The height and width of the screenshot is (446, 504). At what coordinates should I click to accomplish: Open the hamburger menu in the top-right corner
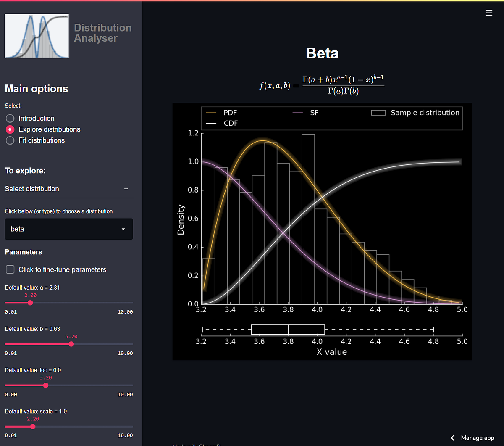tap(489, 13)
